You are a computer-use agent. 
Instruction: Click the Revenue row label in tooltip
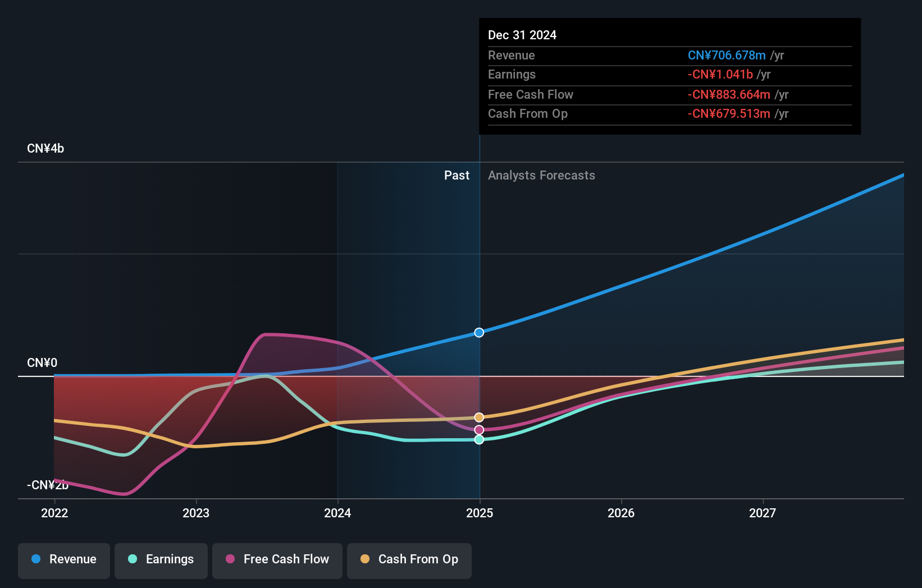(x=511, y=55)
